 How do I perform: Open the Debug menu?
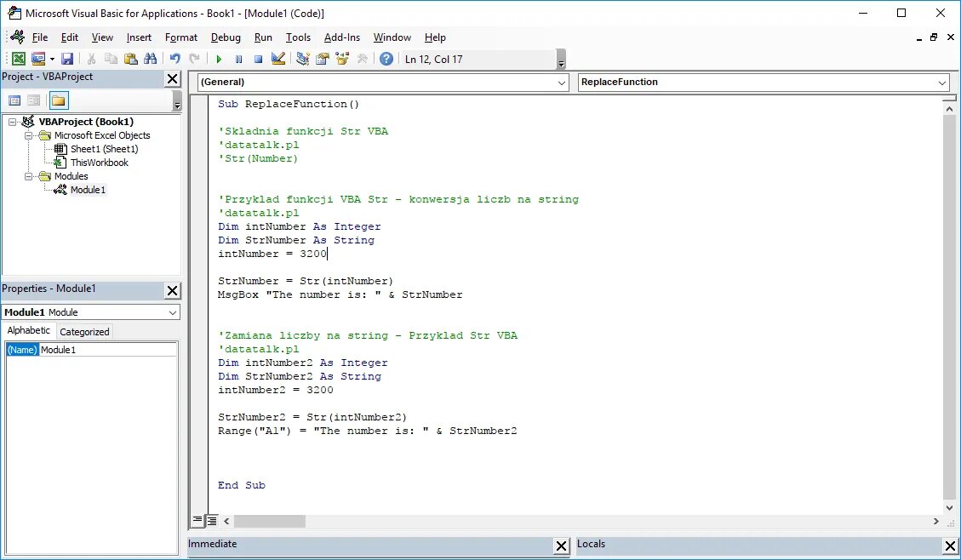coord(226,37)
